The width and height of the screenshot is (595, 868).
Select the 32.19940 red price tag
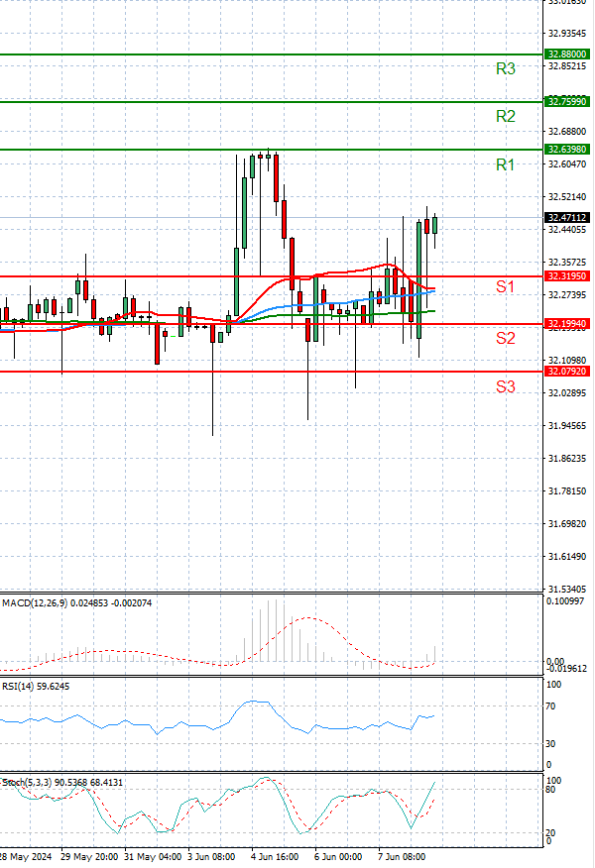point(567,324)
